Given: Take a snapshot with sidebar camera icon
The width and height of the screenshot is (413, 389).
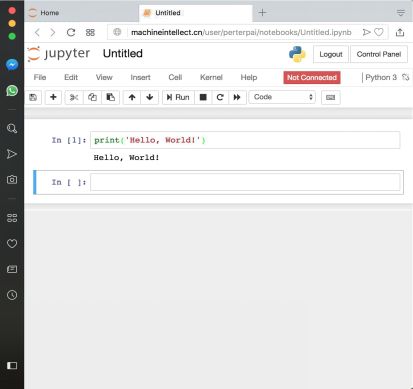Looking at the screenshot, I should (12, 180).
